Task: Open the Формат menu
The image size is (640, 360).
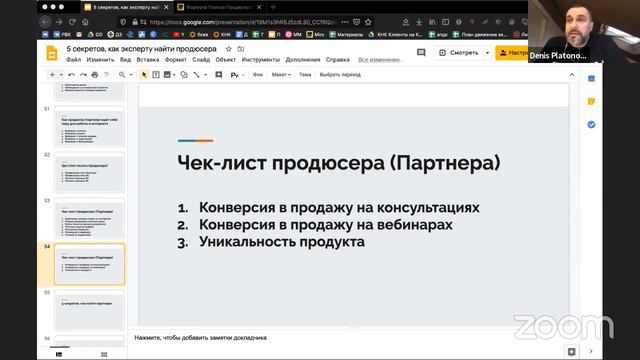Action: click(176, 60)
